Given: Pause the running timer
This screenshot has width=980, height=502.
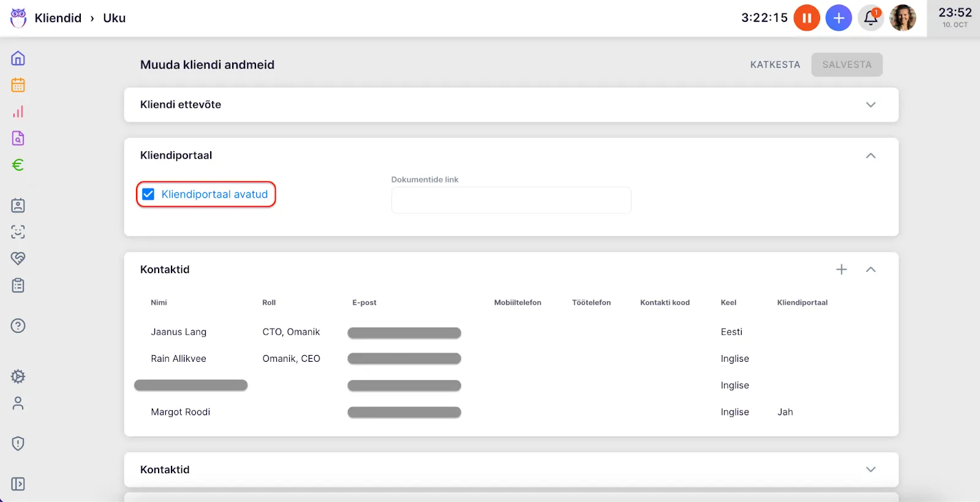Looking at the screenshot, I should [807, 18].
